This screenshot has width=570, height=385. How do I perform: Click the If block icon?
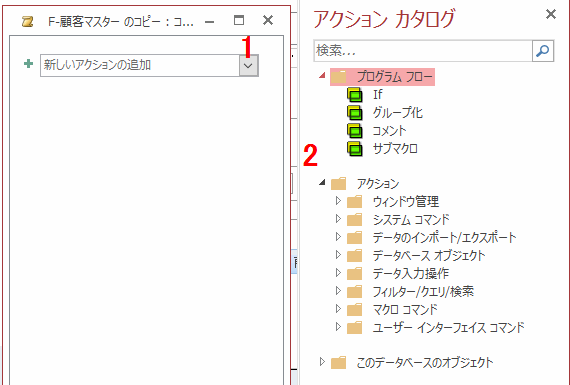[x=355, y=95]
